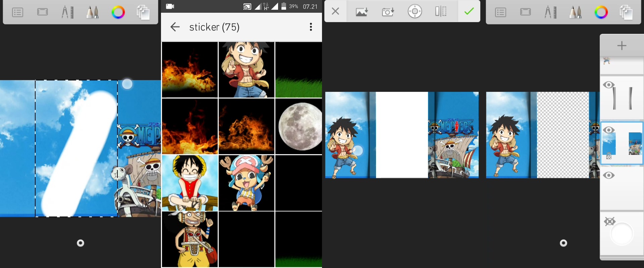This screenshot has height=268, width=644.
Task: Select the fire sticker directly above Chopper
Action: 247,126
